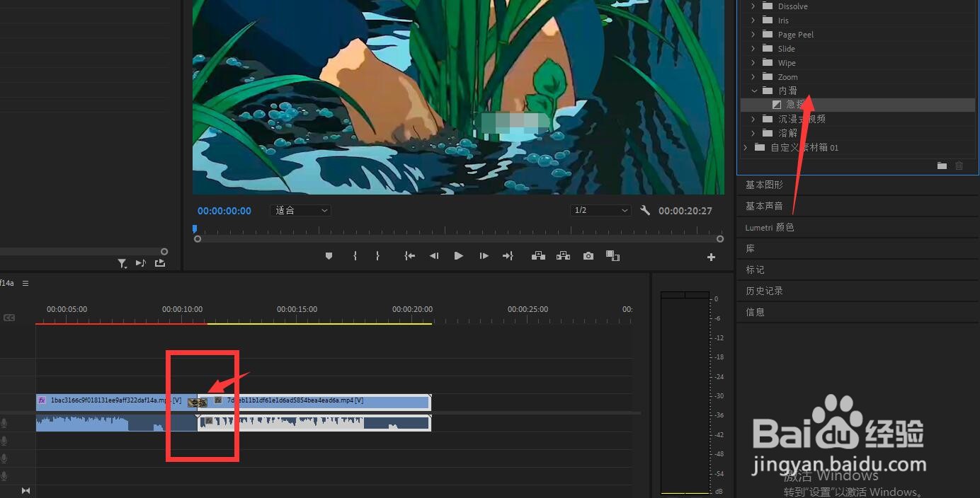
Task: Toggle timeline closed captions CC button
Action: pyautogui.click(x=9, y=318)
